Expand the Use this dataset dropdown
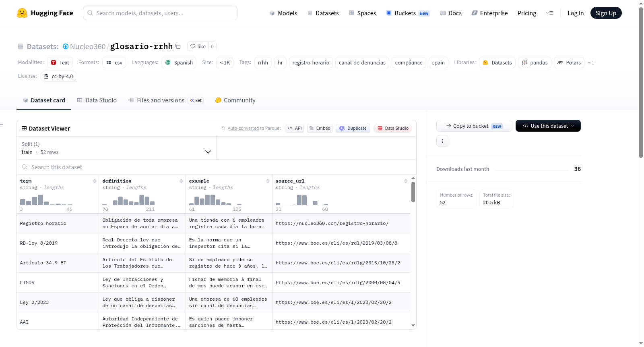Screen dimensions: 644x347 point(548,126)
